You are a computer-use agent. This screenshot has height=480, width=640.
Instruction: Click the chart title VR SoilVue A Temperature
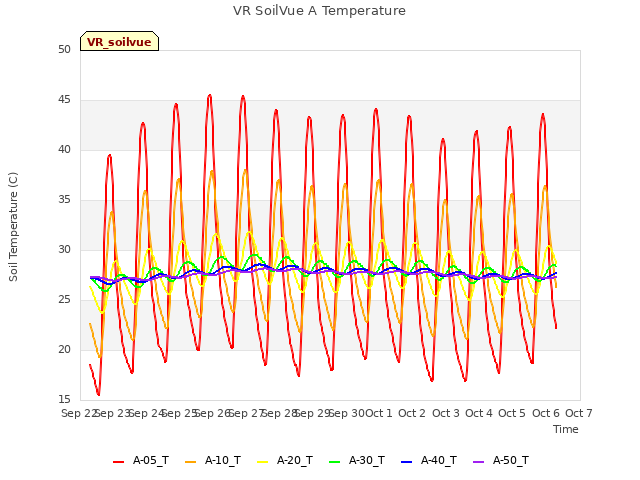tap(319, 11)
